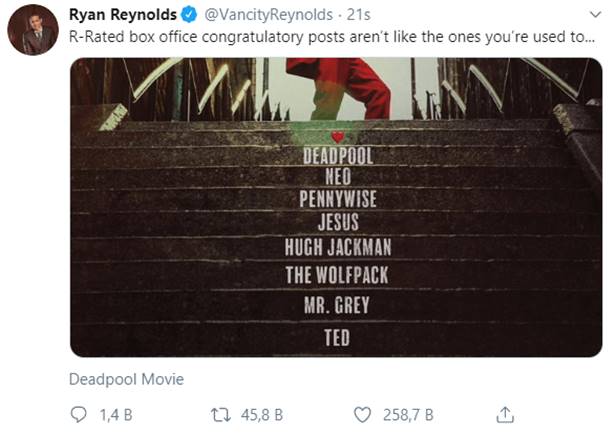
Task: Click the 21s timestamp
Action: tap(358, 15)
